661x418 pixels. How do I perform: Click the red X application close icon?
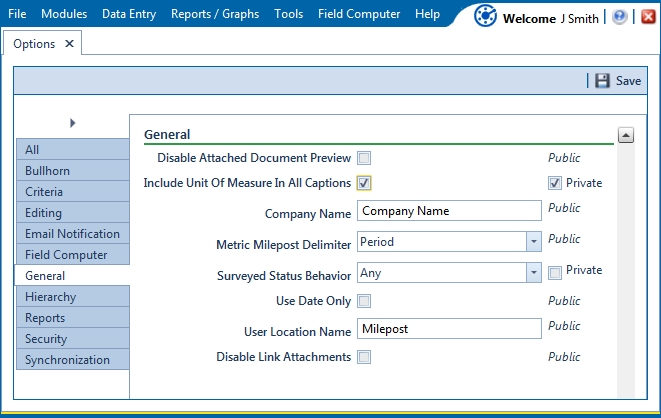coord(648,17)
